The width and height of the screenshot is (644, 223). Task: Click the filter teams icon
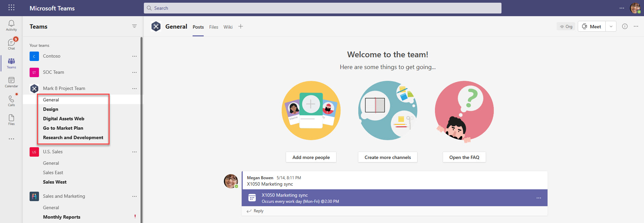coord(134,26)
